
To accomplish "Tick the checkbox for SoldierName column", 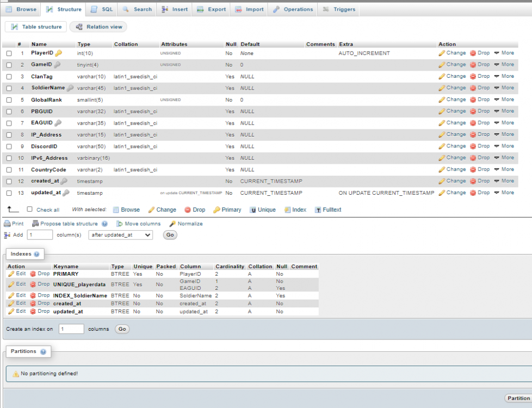I will tap(9, 88).
